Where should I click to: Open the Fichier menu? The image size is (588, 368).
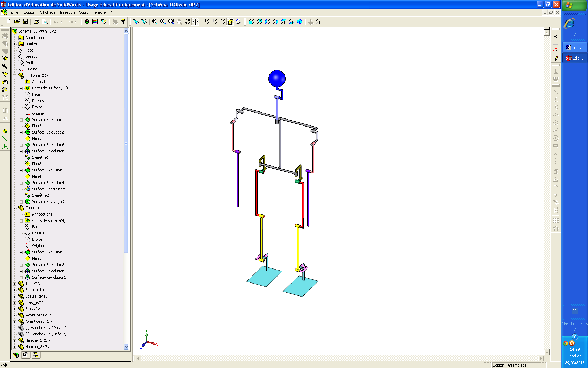tap(14, 12)
